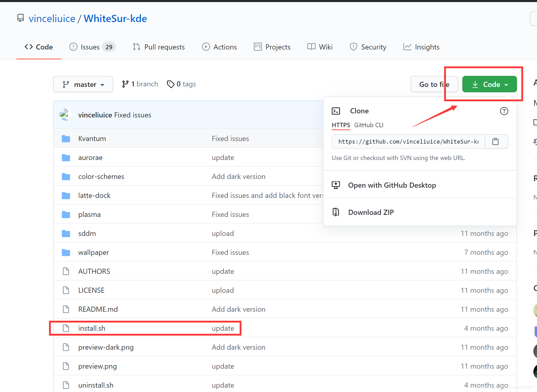
Task: View the 0 tags link
Action: [x=181, y=84]
